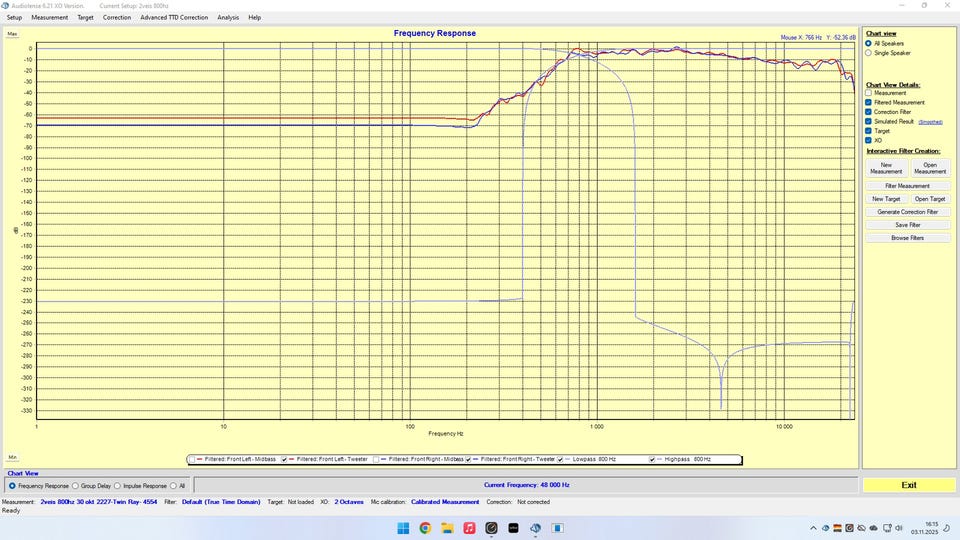The image size is (960, 540).
Task: Click the black square app taskbar icon
Action: pyautogui.click(x=513, y=528)
